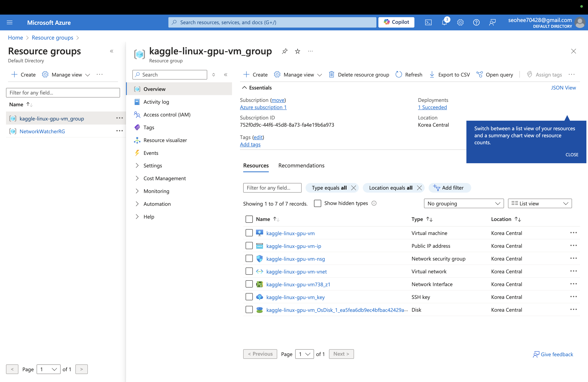Switch to the Recommendations tab
Image resolution: width=588 pixels, height=382 pixels.
click(x=301, y=165)
